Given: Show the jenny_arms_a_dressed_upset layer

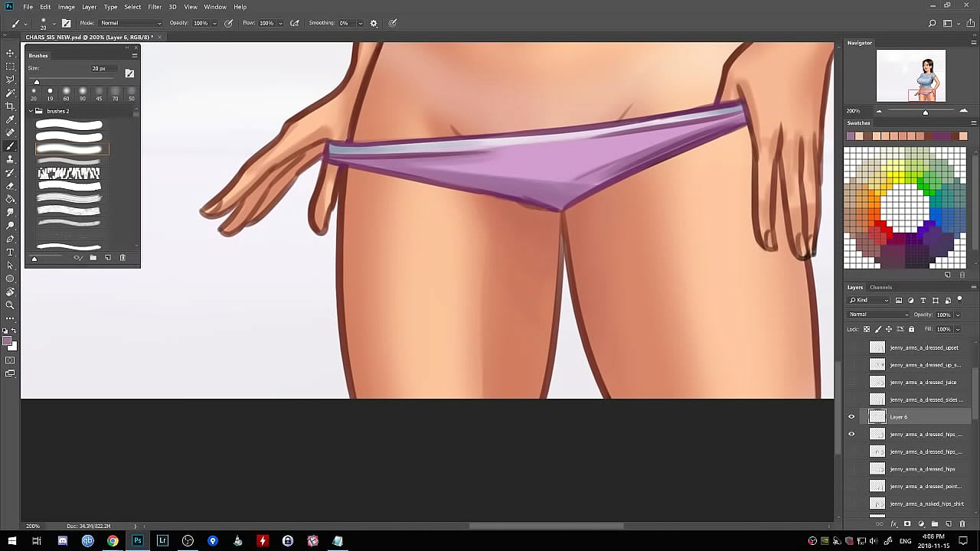Looking at the screenshot, I should click(x=851, y=347).
